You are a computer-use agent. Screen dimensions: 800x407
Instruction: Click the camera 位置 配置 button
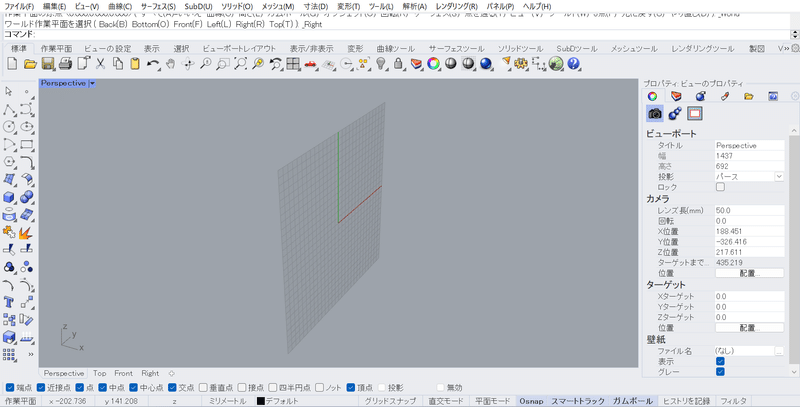click(749, 273)
